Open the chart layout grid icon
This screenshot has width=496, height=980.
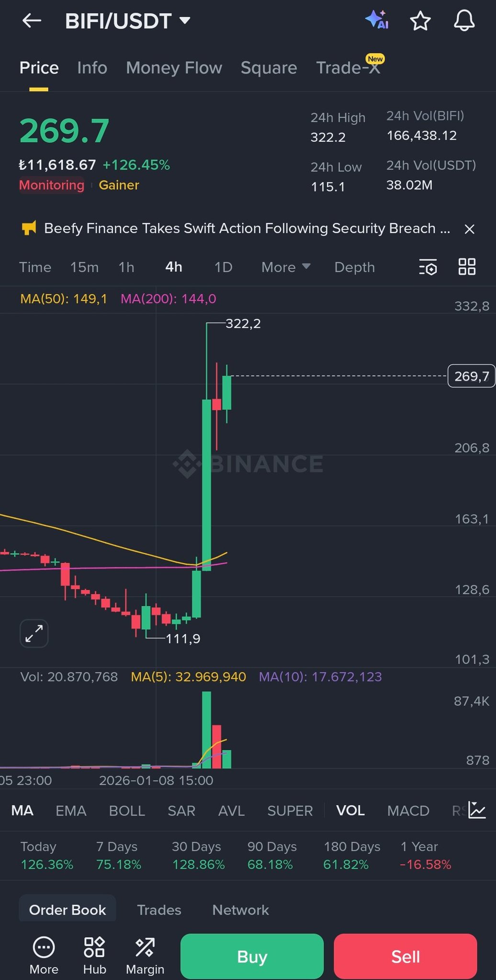[x=467, y=267]
